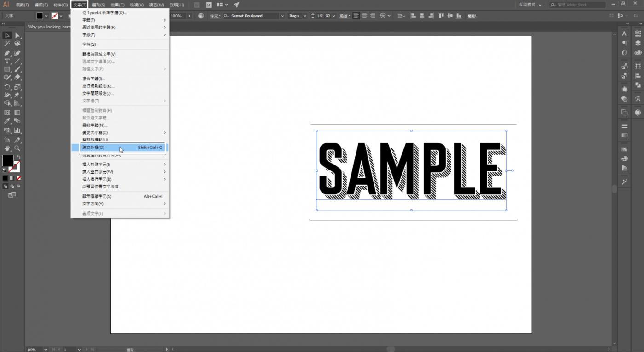
Task: Click the SAMPLE text object on artboard
Action: (412, 170)
